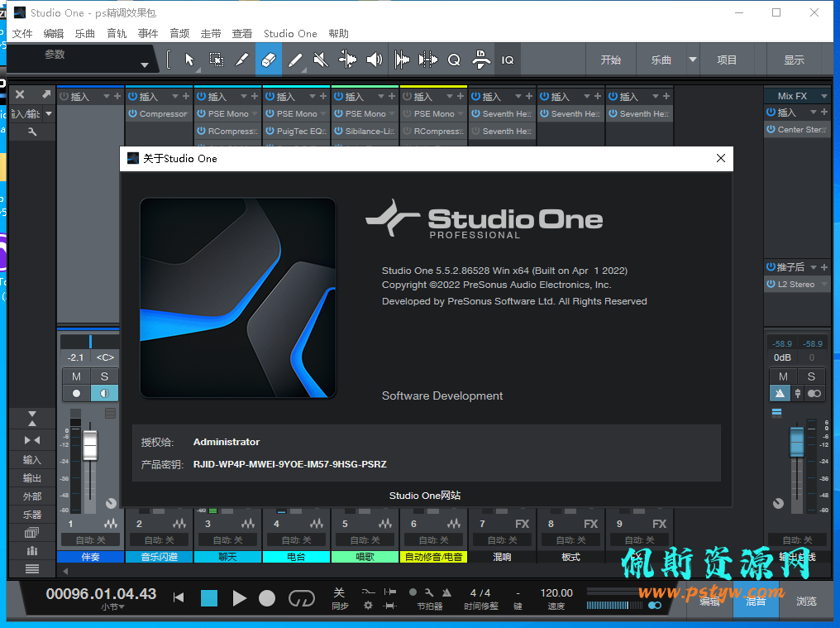Toggle power of Sibilance-Live insert
The height and width of the screenshot is (628, 840).
[x=338, y=131]
